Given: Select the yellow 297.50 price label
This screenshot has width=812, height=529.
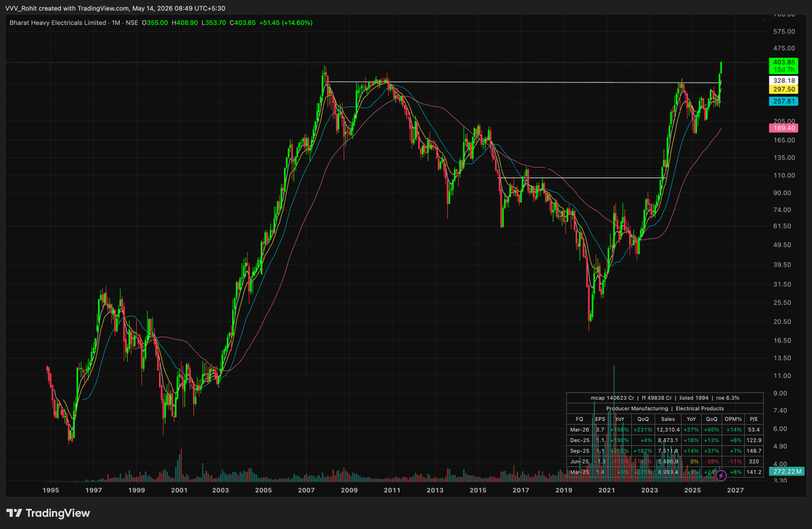Looking at the screenshot, I should (783, 90).
